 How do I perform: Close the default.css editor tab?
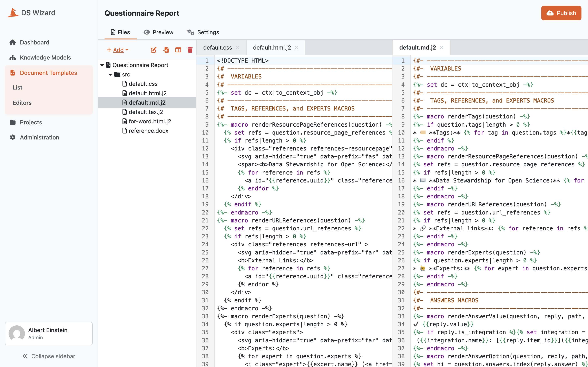click(x=238, y=48)
